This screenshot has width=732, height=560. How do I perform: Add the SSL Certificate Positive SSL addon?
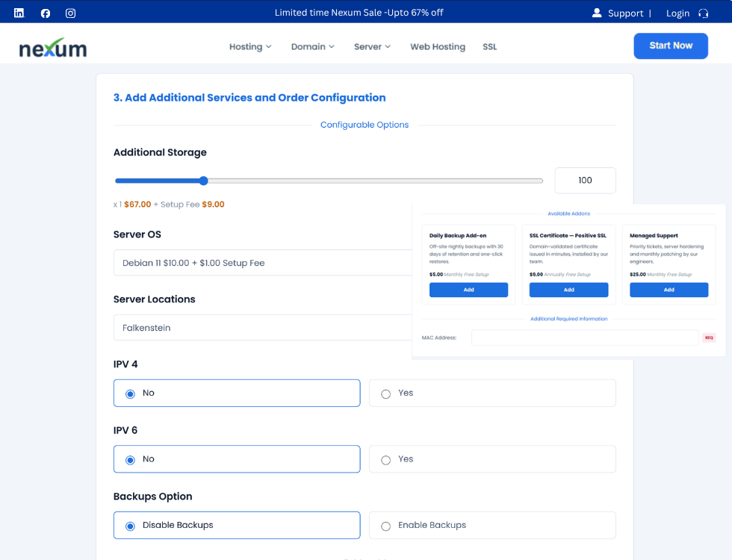(568, 290)
